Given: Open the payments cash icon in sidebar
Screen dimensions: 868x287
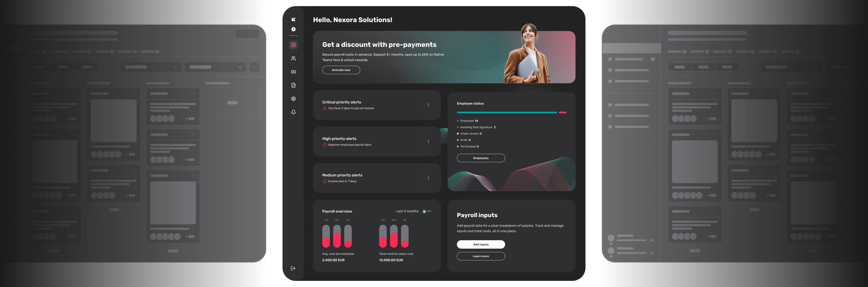Looking at the screenshot, I should coord(293,72).
